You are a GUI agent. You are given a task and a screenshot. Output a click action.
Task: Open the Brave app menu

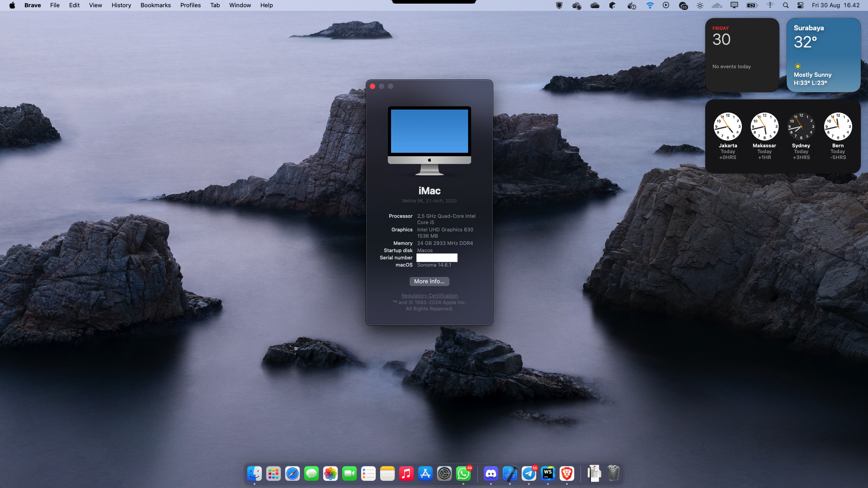(x=33, y=5)
